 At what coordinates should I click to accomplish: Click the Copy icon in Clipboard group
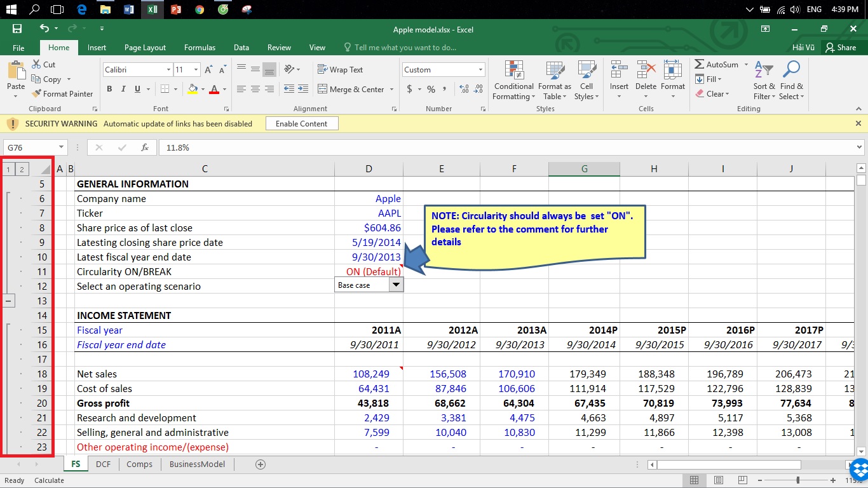[36, 79]
